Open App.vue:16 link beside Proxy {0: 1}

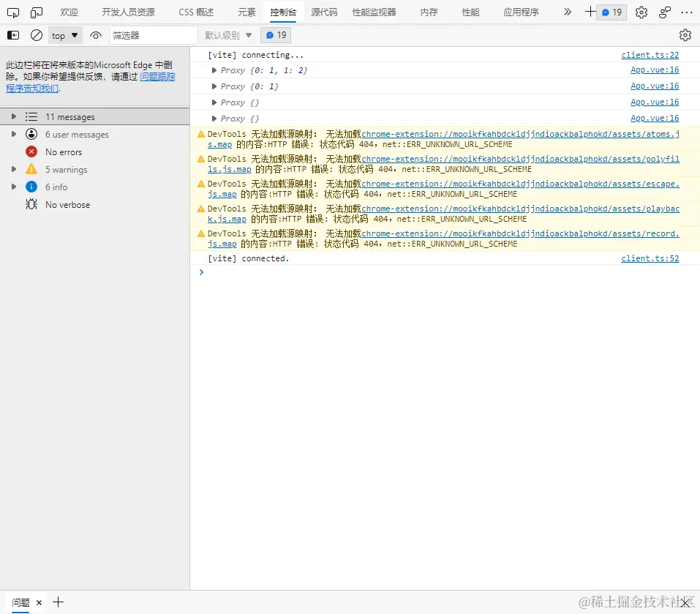coord(655,86)
